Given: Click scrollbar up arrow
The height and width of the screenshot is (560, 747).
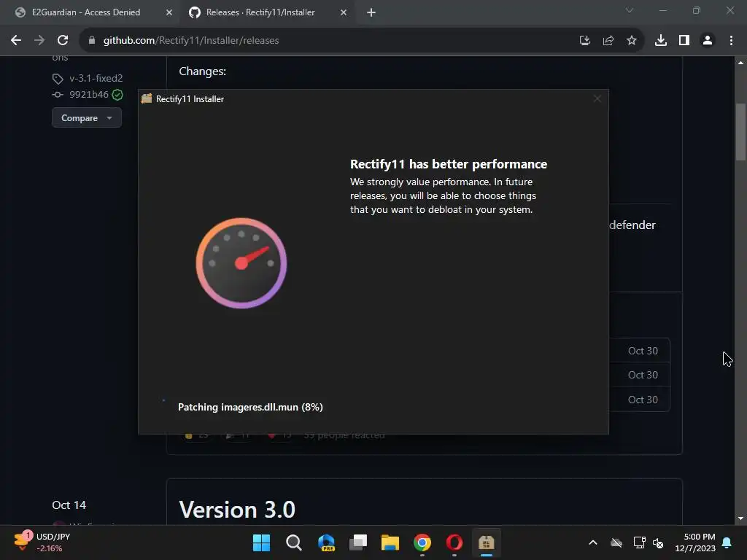Looking at the screenshot, I should 740,63.
